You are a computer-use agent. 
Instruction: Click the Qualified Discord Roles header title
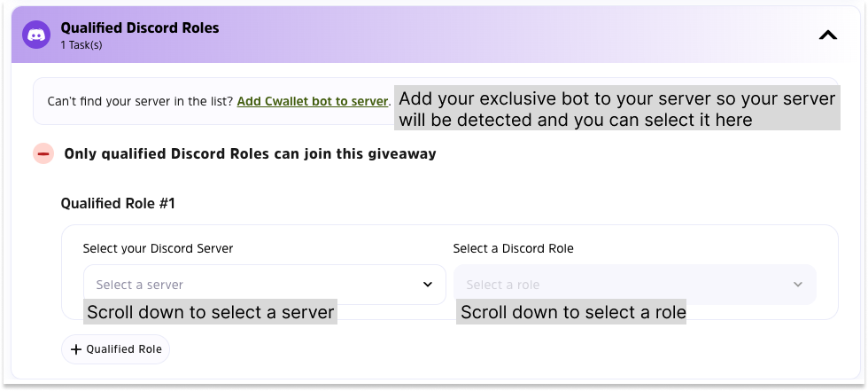(x=139, y=28)
